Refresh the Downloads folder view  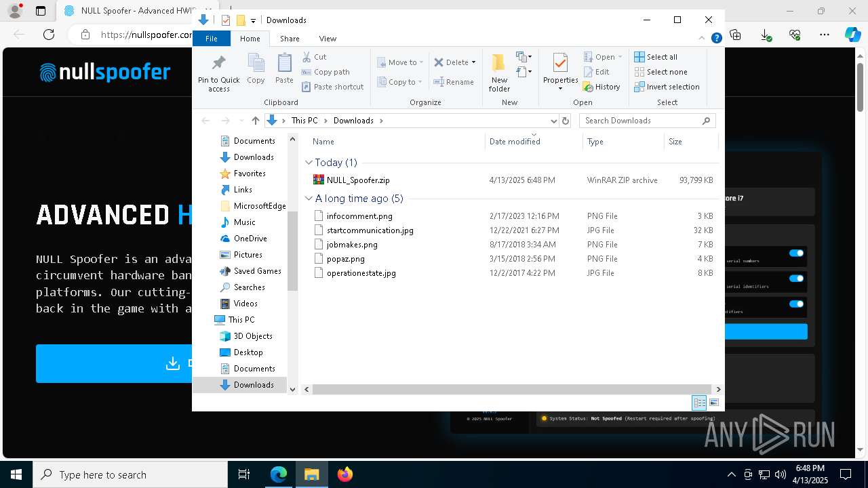(566, 121)
